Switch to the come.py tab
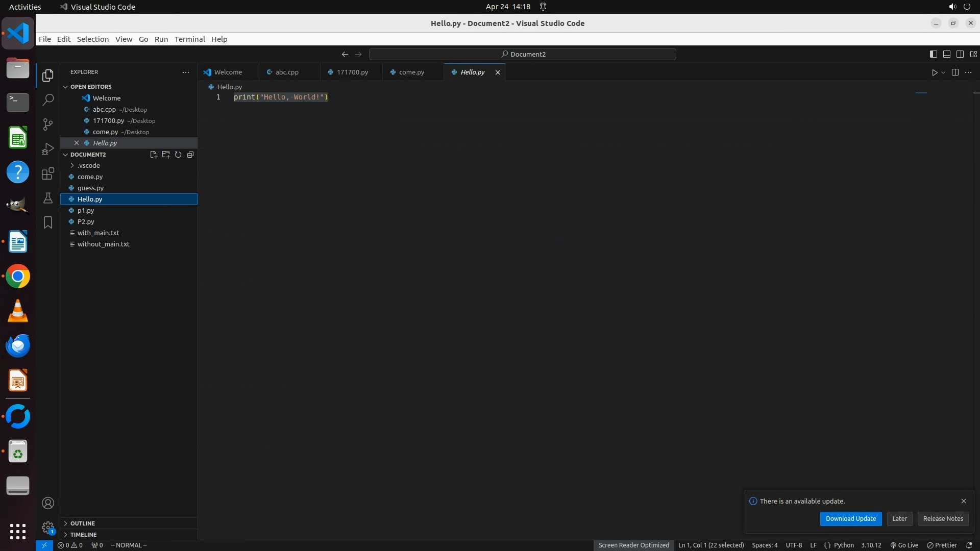Image resolution: width=980 pixels, height=551 pixels. tap(411, 72)
